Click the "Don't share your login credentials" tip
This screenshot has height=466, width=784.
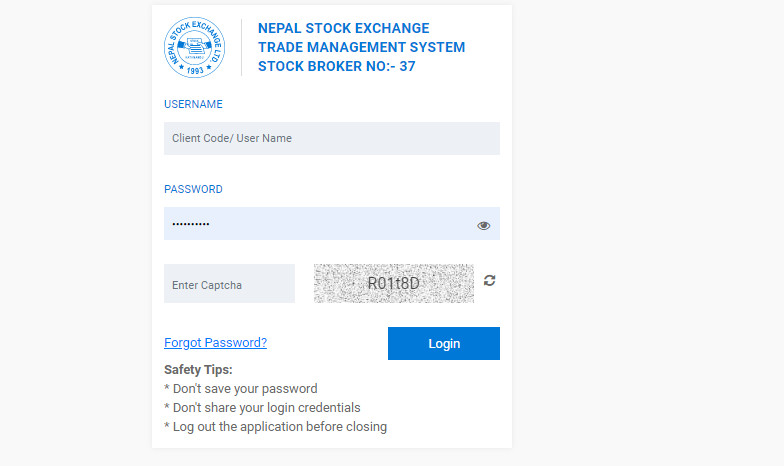point(262,408)
